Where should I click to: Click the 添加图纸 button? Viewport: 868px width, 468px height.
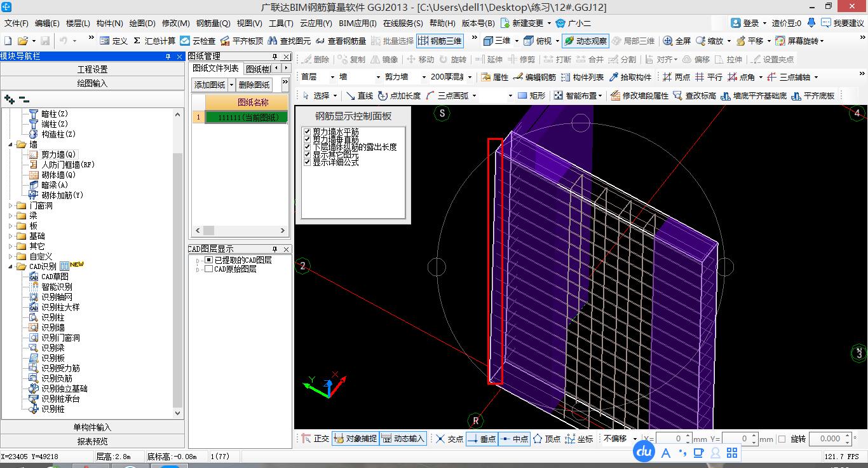210,85
